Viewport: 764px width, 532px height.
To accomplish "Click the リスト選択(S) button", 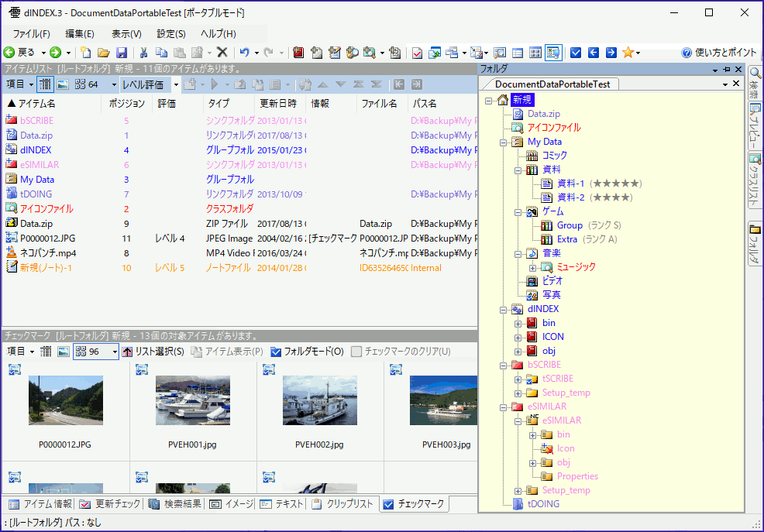I will 153,352.
